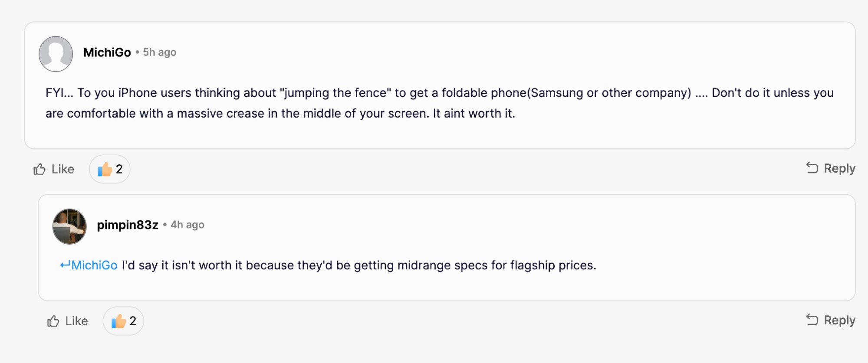Open the MichiGo username in the comment header
Viewport: 868px width, 363px height.
[x=107, y=52]
